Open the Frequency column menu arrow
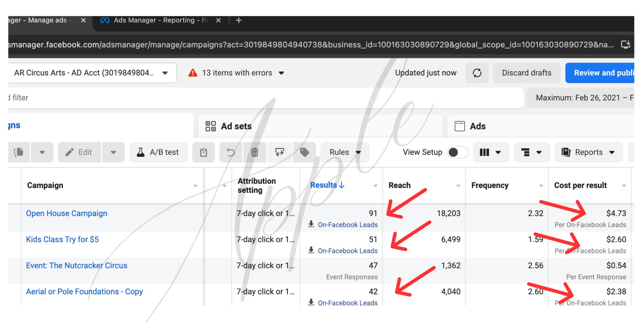 541,186
